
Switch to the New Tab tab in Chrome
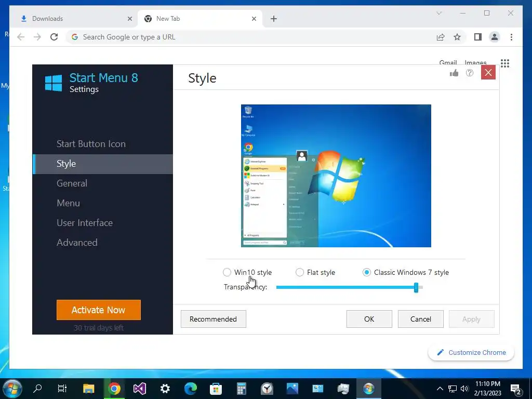click(200, 19)
